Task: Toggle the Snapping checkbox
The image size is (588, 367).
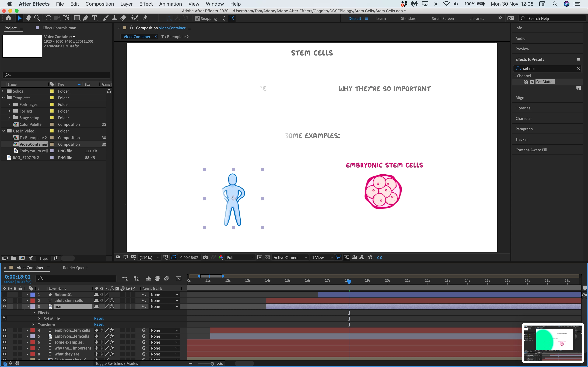Action: pos(197,19)
